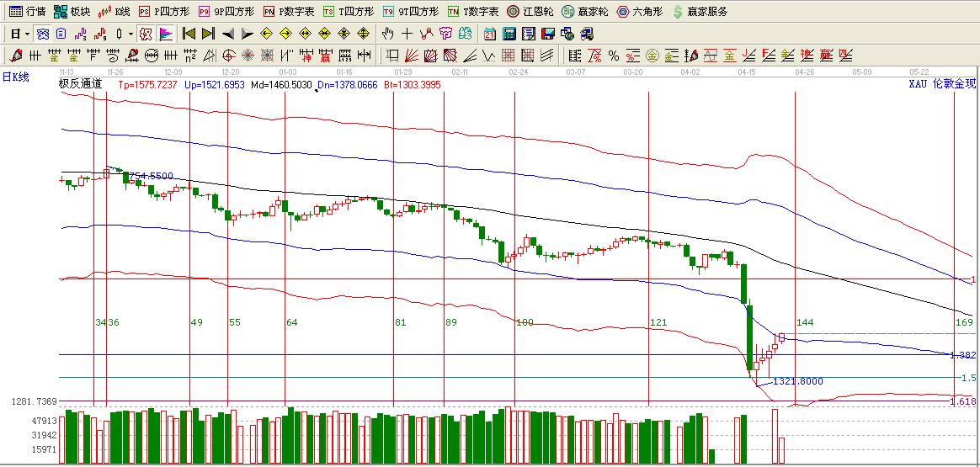Open the 板块 sector list

(x=71, y=12)
